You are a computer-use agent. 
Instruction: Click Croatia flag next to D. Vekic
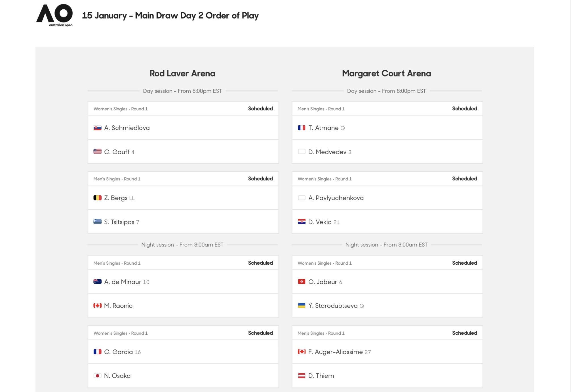point(302,222)
